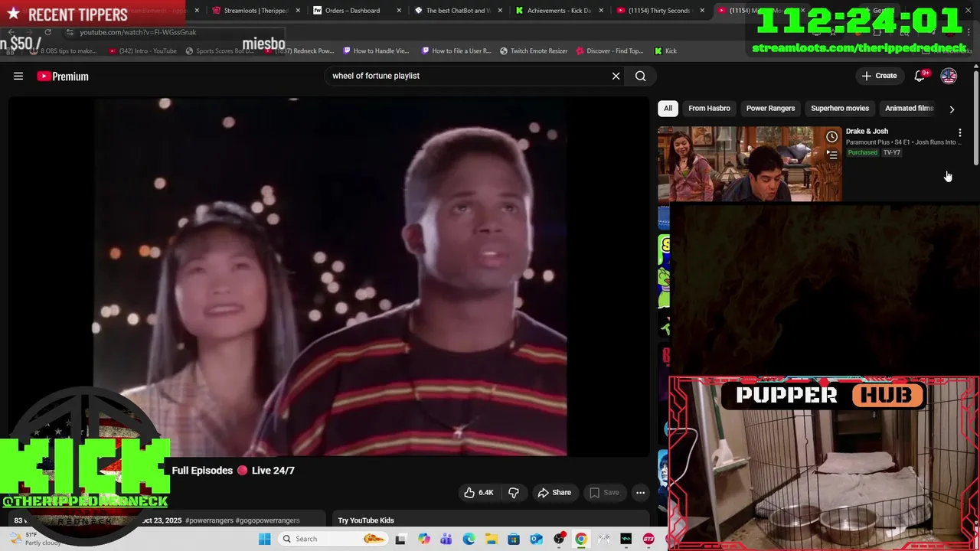
Task: Open Outlook from the taskbar
Action: pos(536,539)
